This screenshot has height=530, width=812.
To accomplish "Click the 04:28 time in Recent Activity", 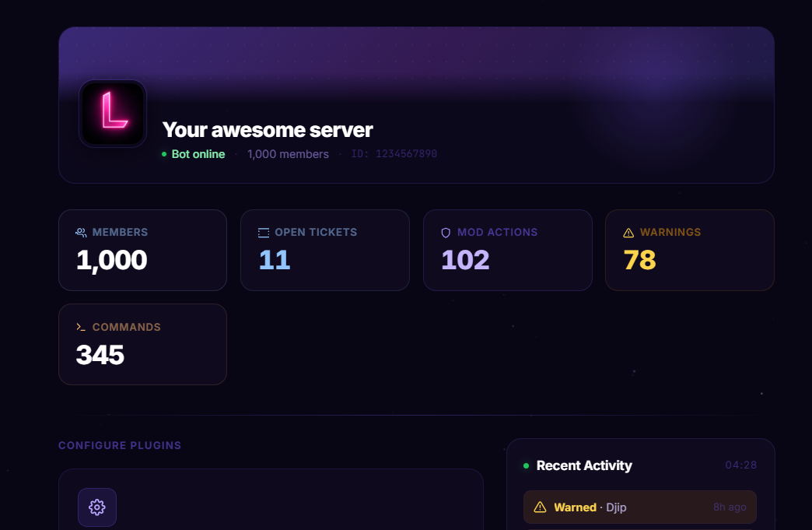I will (741, 465).
